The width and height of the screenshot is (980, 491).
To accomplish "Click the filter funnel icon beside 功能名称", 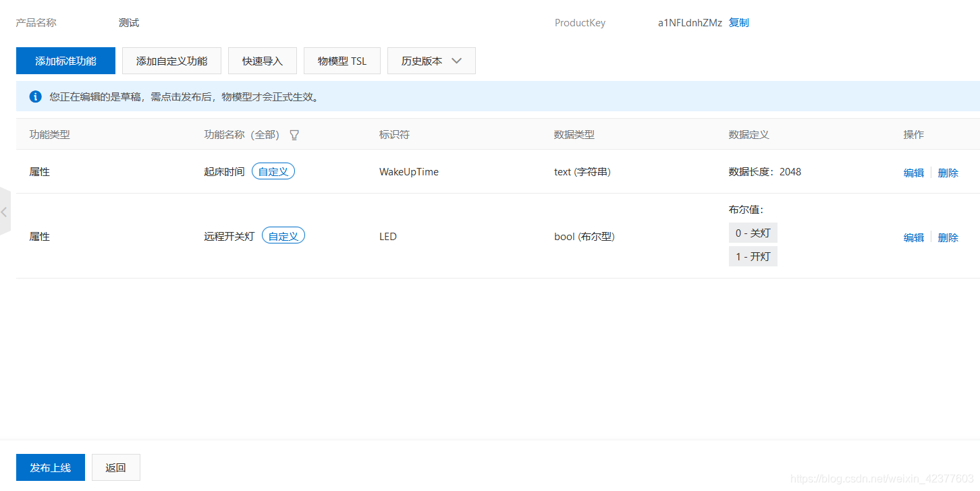I will 294,135.
